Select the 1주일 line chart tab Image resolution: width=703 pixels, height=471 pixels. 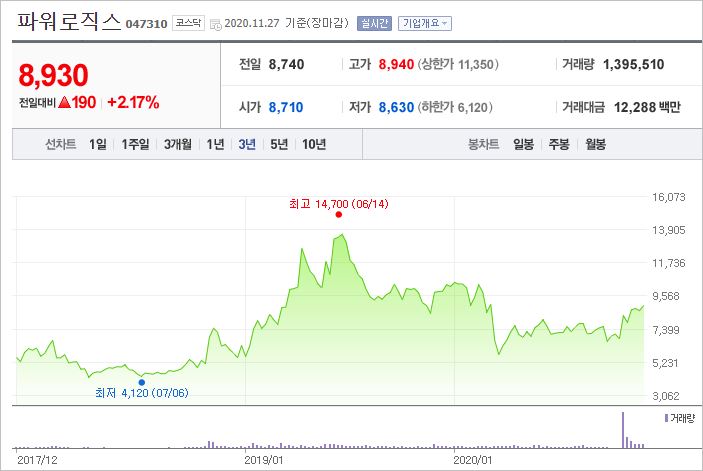pyautogui.click(x=135, y=144)
